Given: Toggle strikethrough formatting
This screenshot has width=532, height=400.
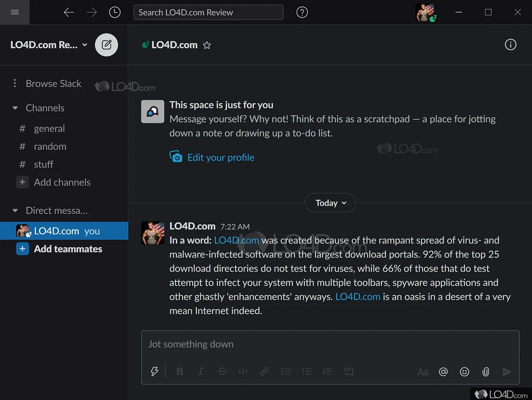Looking at the screenshot, I should [222, 371].
